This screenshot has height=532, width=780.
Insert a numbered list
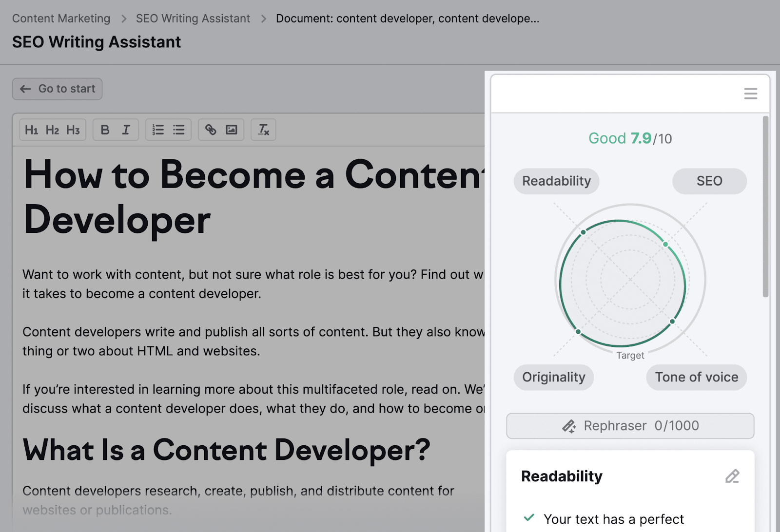click(x=157, y=130)
